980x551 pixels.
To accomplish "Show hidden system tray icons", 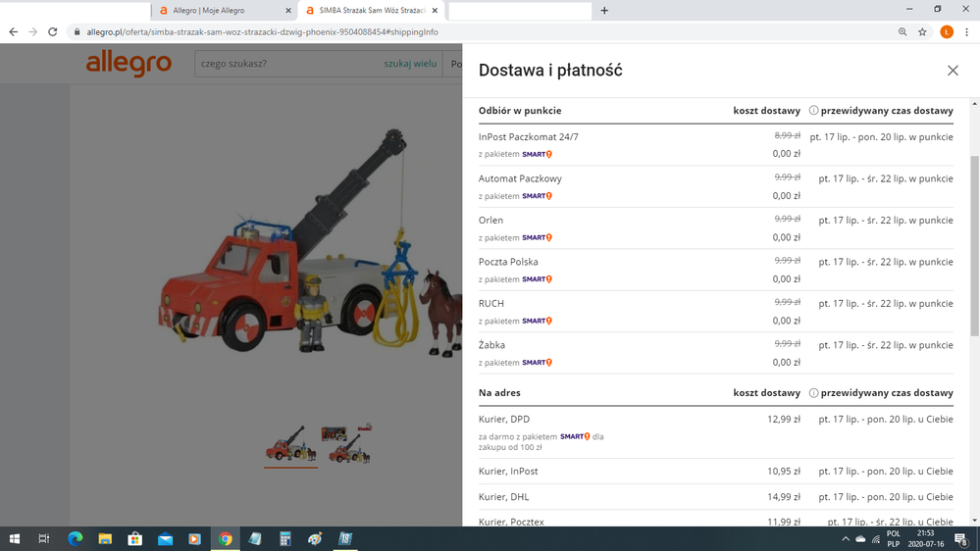I will 846,538.
